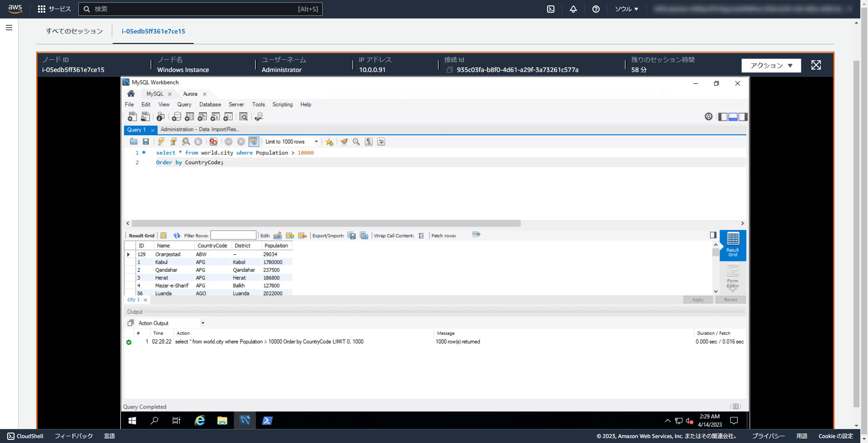Open the Refresh icon next to Result Grid
This screenshot has height=443, width=868.
pos(176,235)
